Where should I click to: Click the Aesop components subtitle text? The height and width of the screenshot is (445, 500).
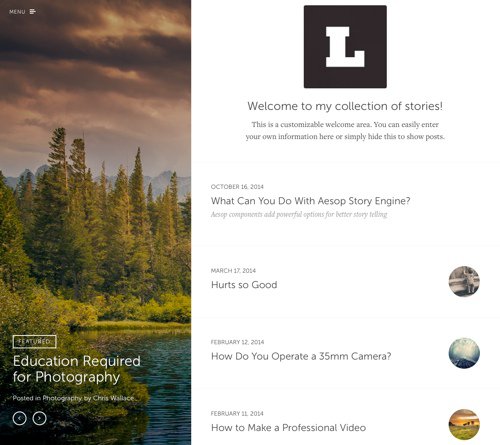[x=299, y=214]
